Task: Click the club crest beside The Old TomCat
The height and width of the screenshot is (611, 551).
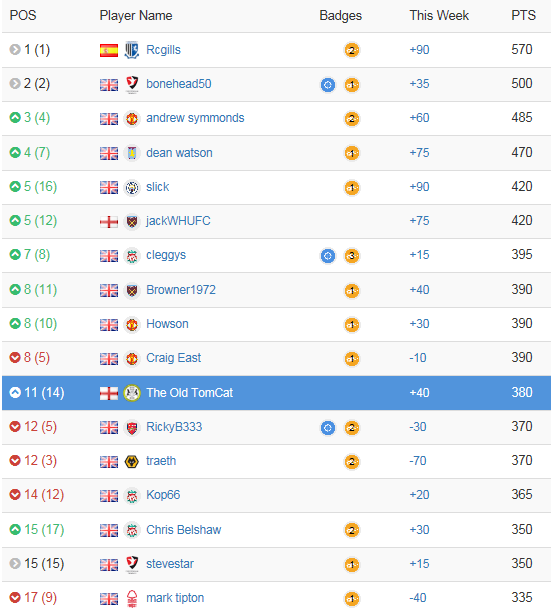Action: 132,393
